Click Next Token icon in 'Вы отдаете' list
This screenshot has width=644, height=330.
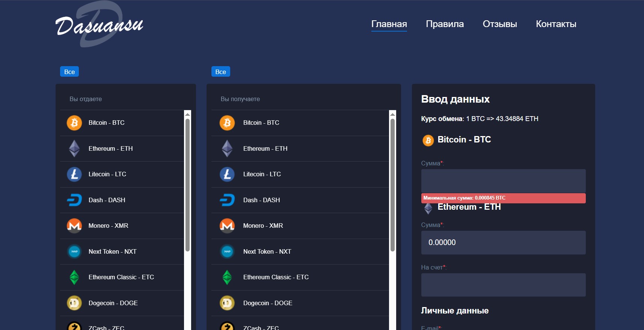tap(74, 251)
